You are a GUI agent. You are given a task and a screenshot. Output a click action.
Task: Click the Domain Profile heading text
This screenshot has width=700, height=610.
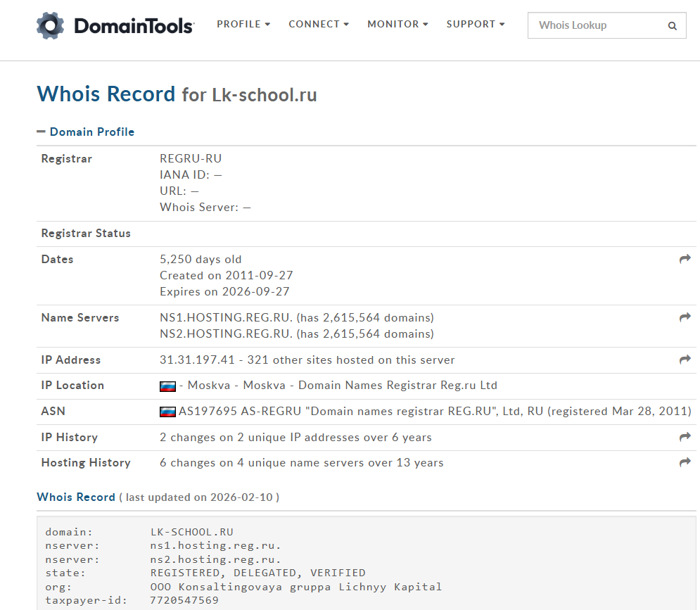click(92, 132)
